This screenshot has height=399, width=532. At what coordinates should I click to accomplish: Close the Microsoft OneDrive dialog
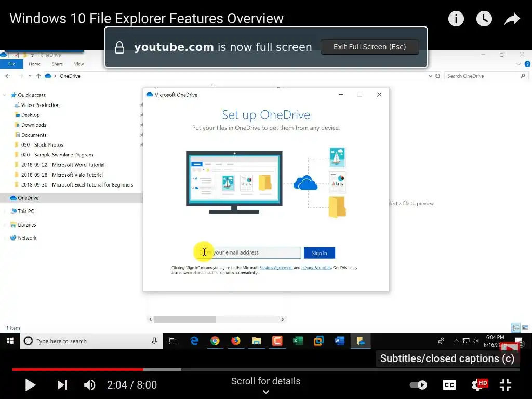point(379,95)
